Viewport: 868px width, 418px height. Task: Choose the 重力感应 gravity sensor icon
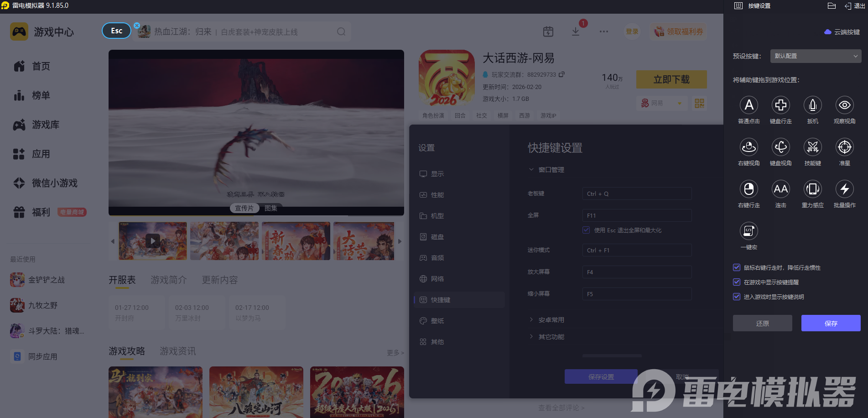(812, 189)
